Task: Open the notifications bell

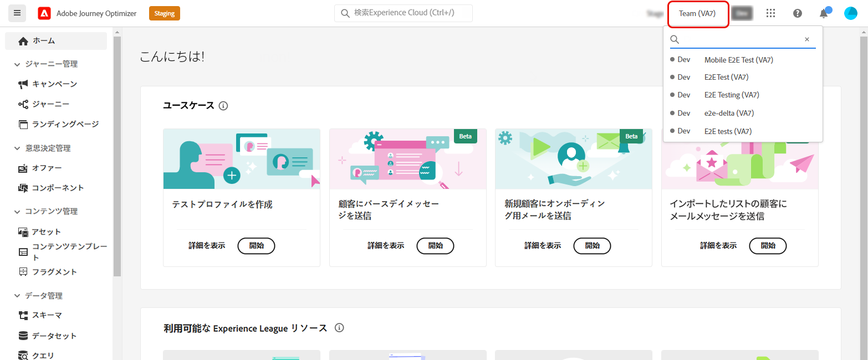Action: 824,13
